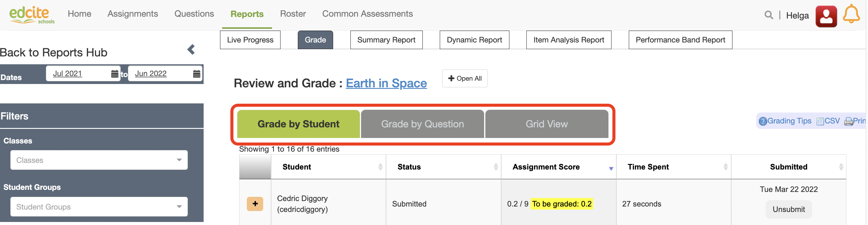Expand Cedric Diggory's row with plus button
This screenshot has width=868, height=225.
(255, 204)
